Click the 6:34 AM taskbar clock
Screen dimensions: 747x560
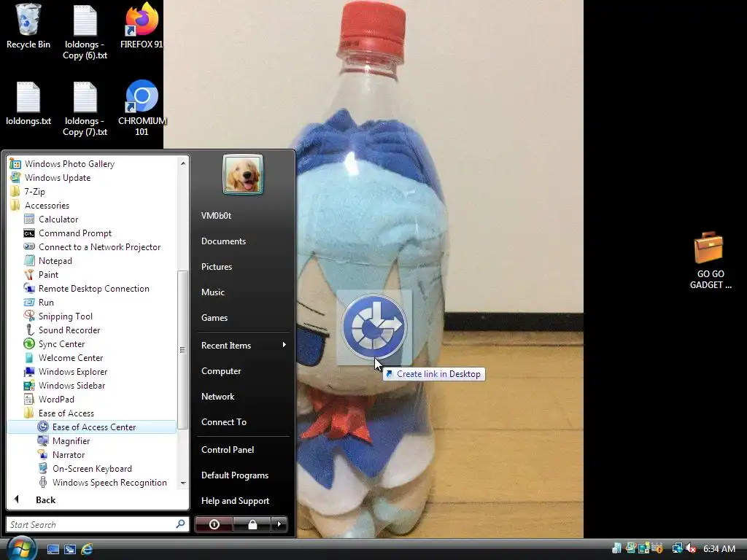pyautogui.click(x=719, y=548)
